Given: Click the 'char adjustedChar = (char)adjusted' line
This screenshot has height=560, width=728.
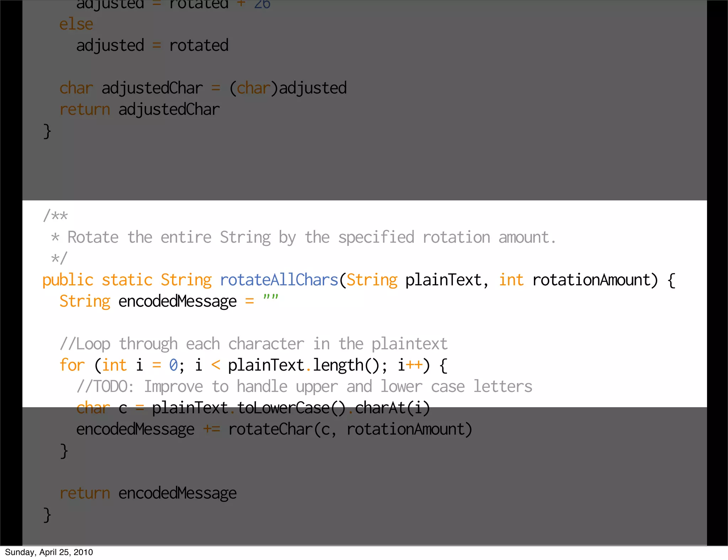Looking at the screenshot, I should (x=203, y=88).
